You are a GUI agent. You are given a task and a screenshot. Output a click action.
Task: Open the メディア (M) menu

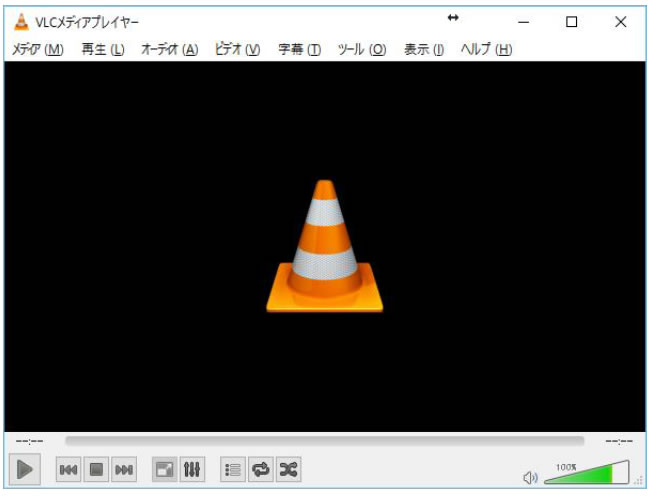click(38, 49)
